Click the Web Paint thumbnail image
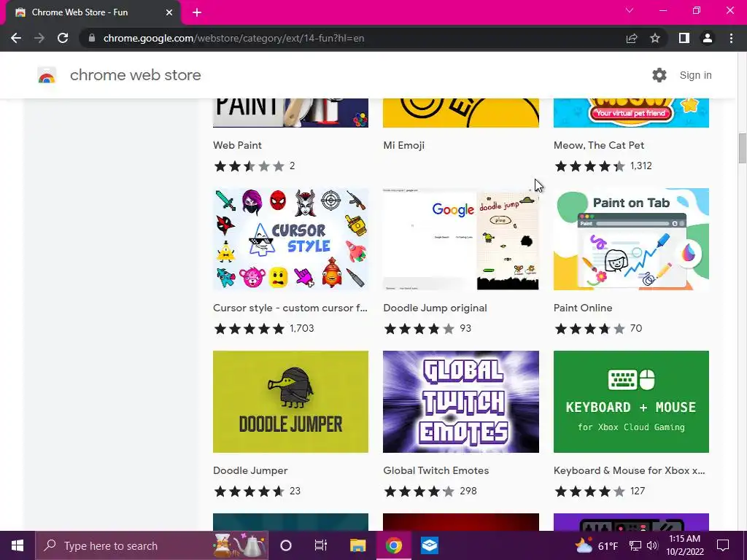The height and width of the screenshot is (560, 747). 290,113
